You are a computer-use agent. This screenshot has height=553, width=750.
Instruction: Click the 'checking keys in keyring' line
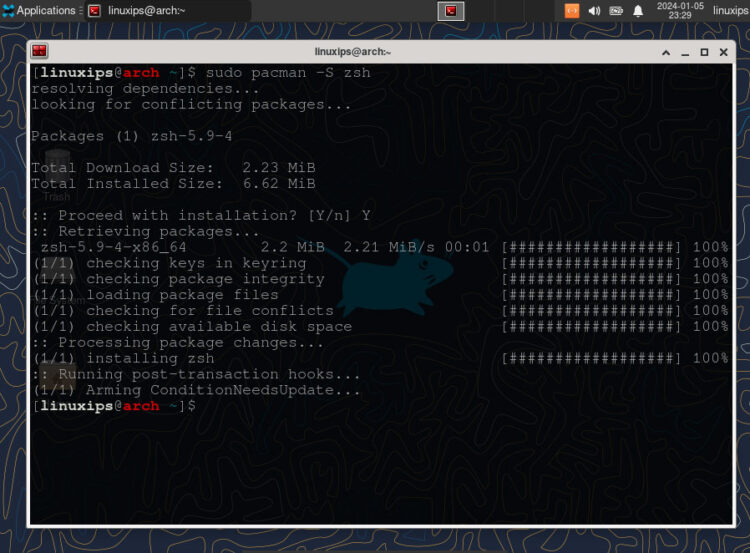pos(169,263)
